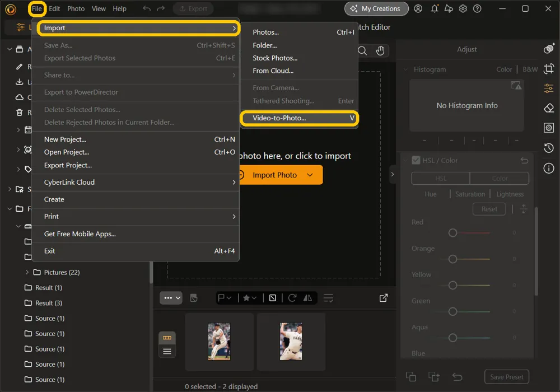The height and width of the screenshot is (392, 560).
Task: Adjust the Orange hue slider handle
Action: [x=452, y=259]
